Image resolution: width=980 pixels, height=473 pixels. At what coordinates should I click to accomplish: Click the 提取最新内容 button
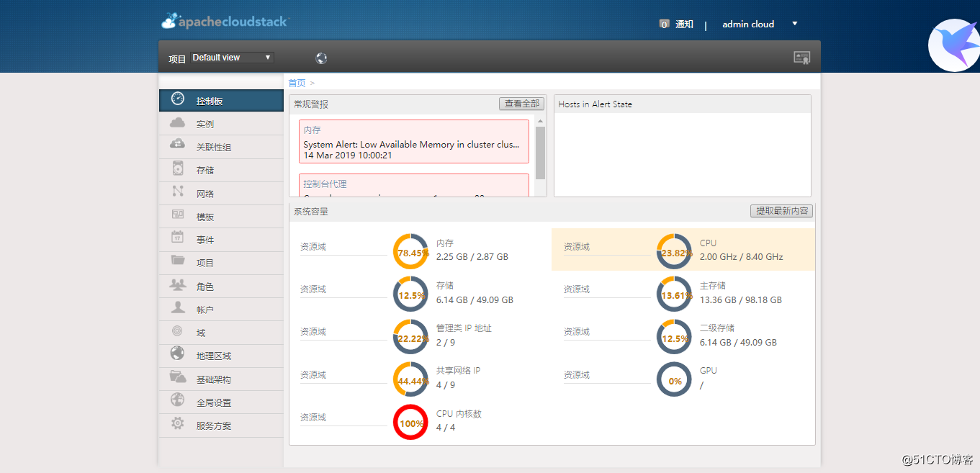click(781, 211)
